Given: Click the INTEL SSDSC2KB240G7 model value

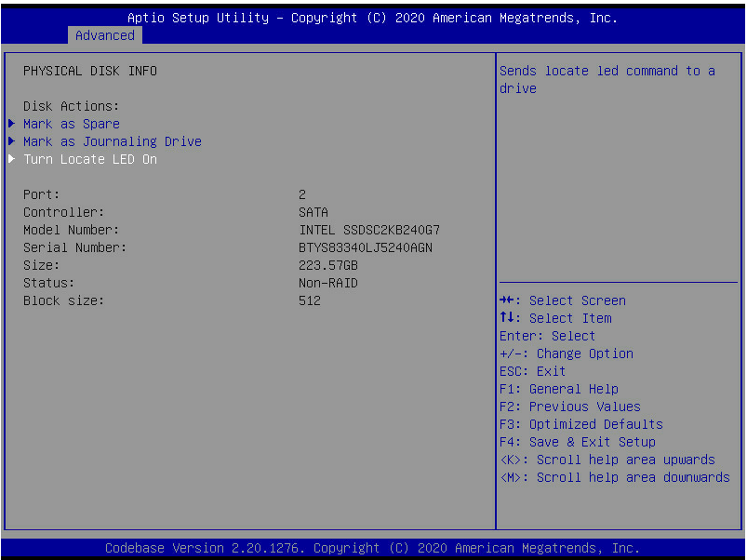Looking at the screenshot, I should [x=369, y=230].
